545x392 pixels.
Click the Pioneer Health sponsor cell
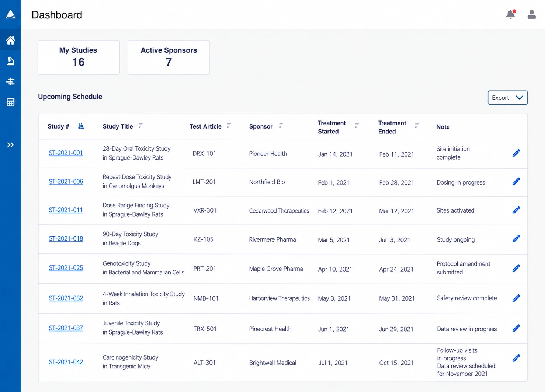pos(268,154)
